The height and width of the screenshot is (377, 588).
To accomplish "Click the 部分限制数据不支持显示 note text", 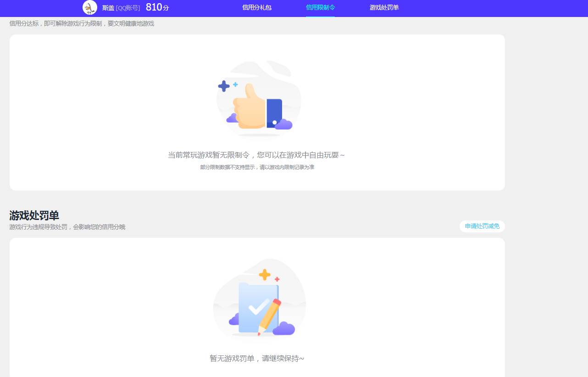I will (257, 167).
